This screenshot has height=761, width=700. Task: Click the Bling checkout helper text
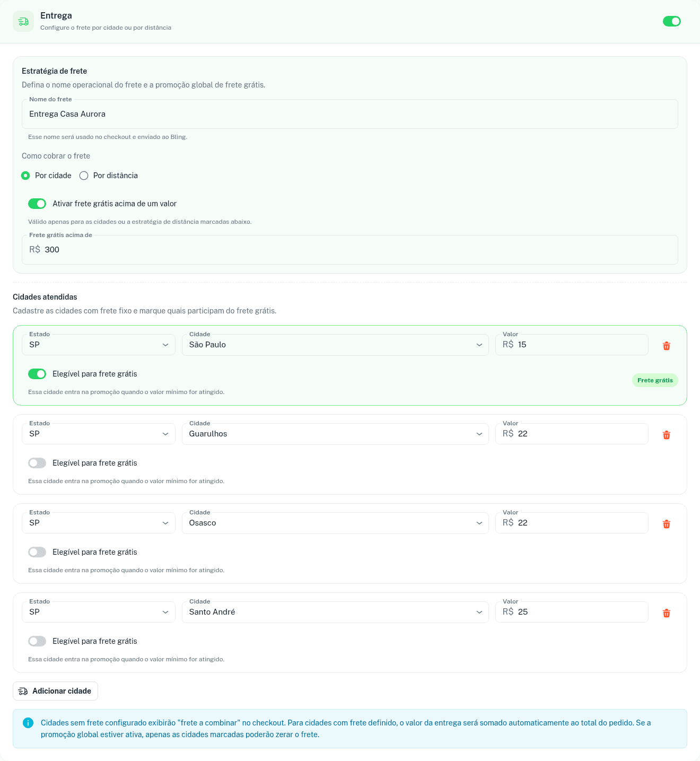[x=108, y=137]
